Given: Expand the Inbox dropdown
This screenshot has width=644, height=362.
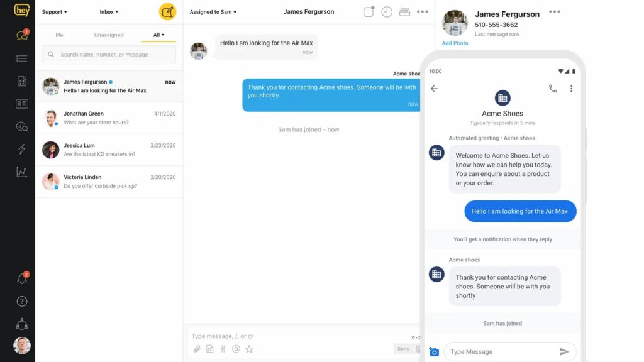Looking at the screenshot, I should pyautogui.click(x=109, y=12).
